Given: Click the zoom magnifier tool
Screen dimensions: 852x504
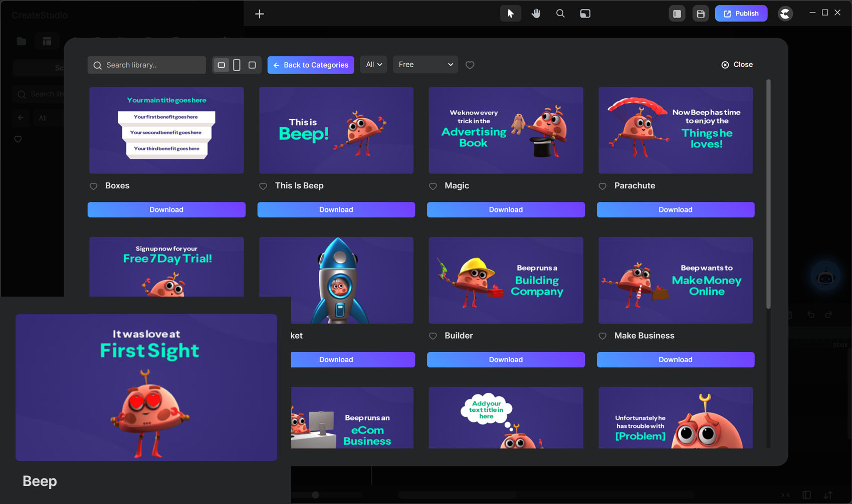Looking at the screenshot, I should [560, 14].
